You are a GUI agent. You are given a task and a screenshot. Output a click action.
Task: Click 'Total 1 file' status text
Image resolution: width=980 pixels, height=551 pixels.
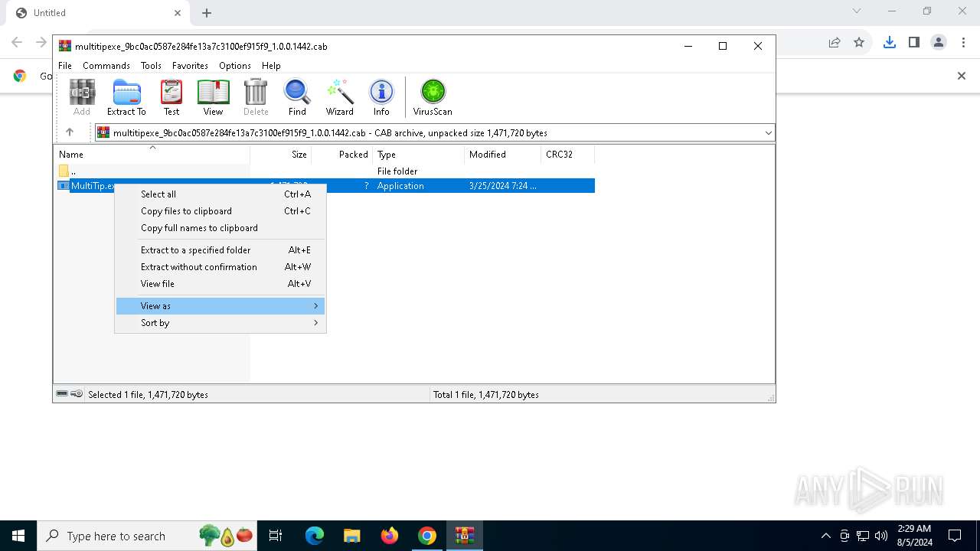[x=486, y=395]
